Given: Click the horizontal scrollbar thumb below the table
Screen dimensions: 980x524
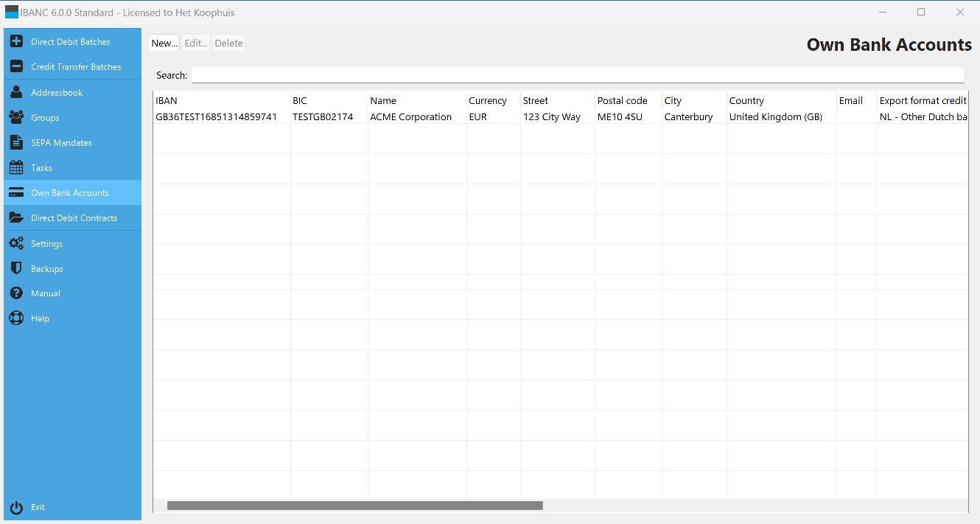Looking at the screenshot, I should pyautogui.click(x=354, y=506).
